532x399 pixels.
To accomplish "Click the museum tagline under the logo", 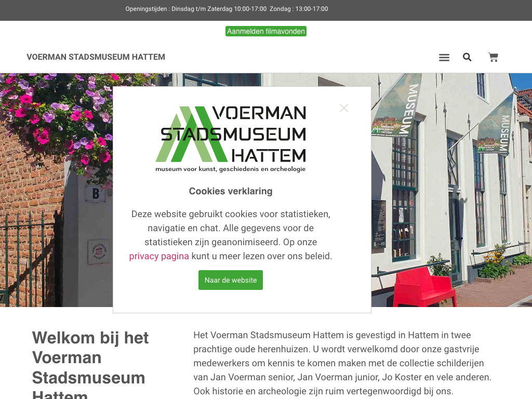I will pyautogui.click(x=230, y=169).
